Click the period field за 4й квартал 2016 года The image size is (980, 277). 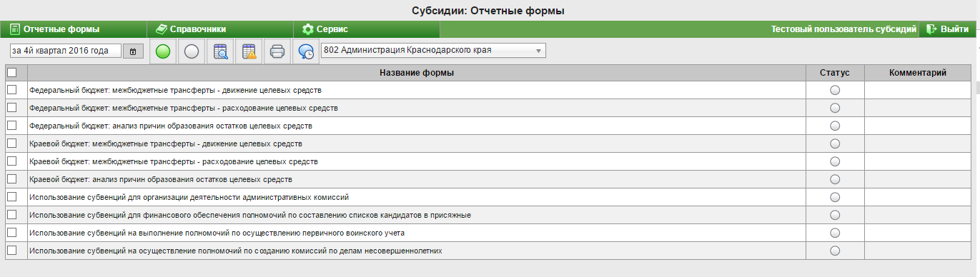66,51
